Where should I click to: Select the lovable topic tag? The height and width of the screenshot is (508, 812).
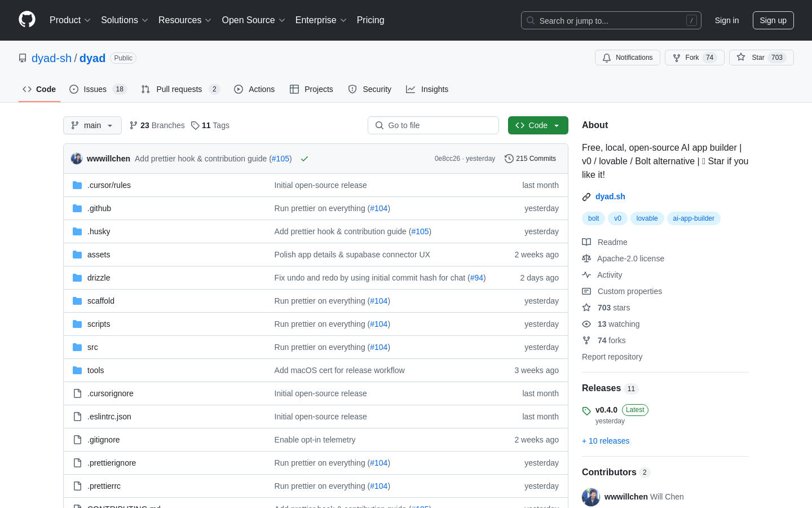tap(647, 218)
